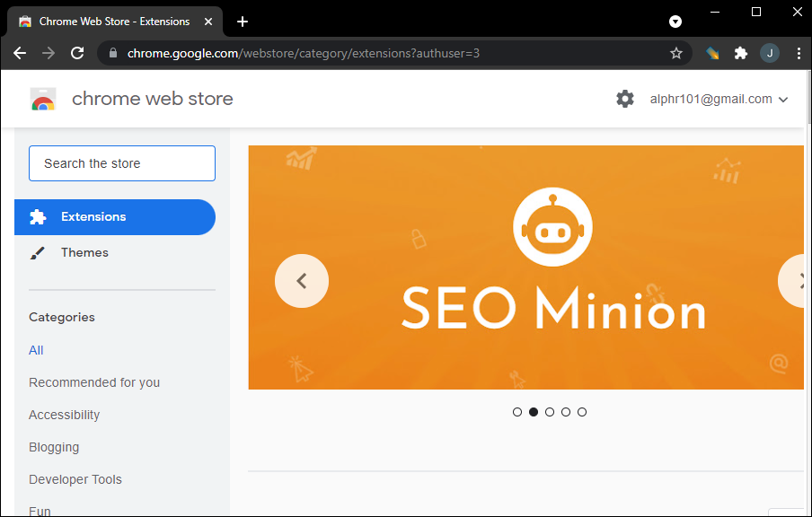Image resolution: width=812 pixels, height=517 pixels.
Task: Open Web Store settings gear
Action: click(x=625, y=99)
